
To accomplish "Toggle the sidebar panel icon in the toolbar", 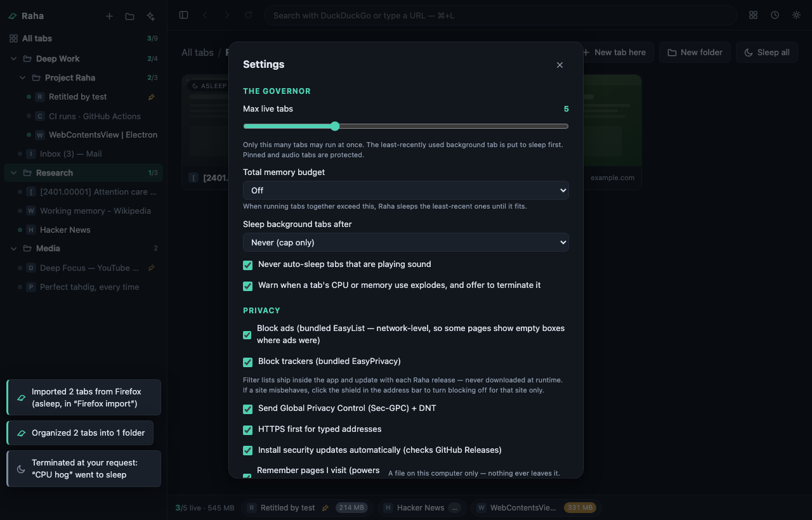I will [x=183, y=15].
